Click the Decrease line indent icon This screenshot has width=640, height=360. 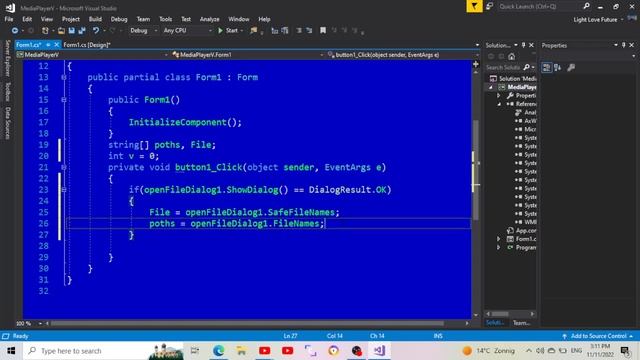(299, 31)
